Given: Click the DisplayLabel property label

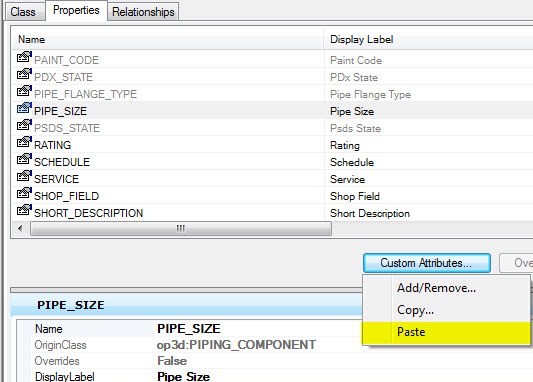Looking at the screenshot, I should [x=65, y=377].
